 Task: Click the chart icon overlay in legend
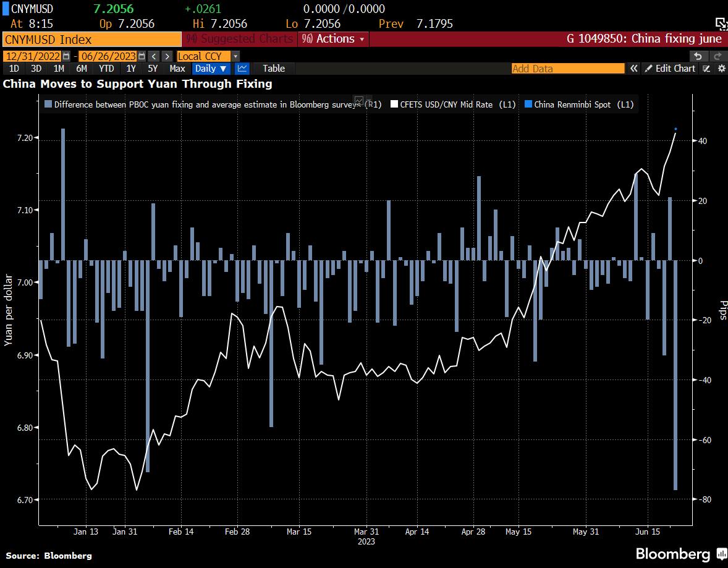[x=358, y=100]
